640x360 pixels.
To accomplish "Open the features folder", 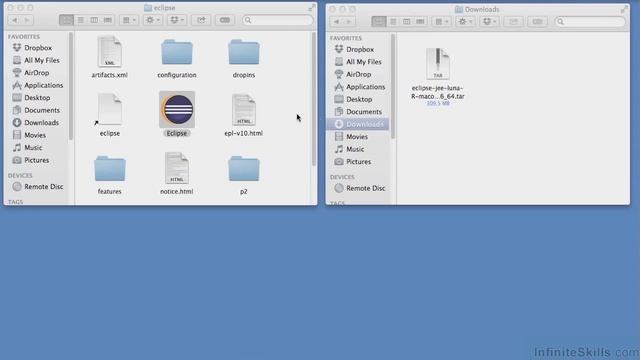I will tap(109, 168).
